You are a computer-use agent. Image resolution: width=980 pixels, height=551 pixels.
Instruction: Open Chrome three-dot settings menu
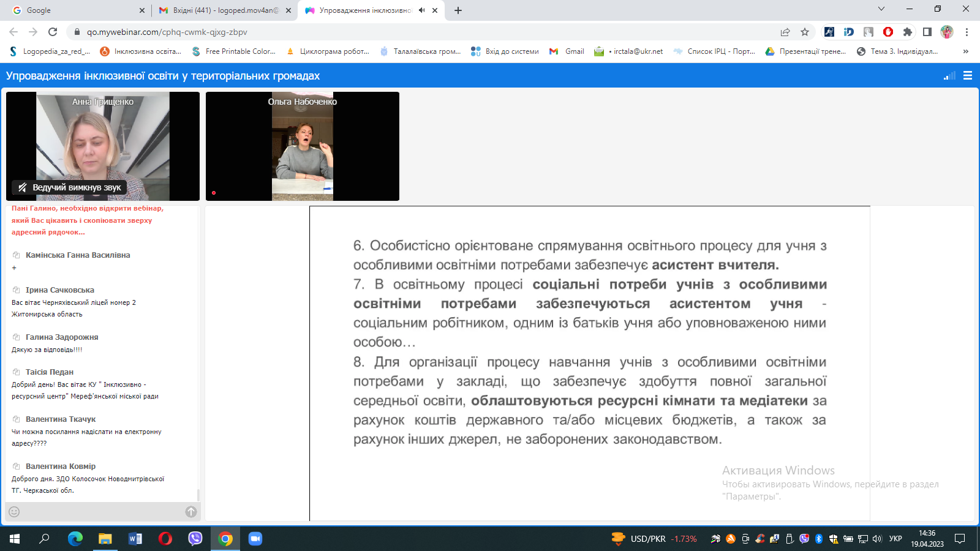(967, 32)
